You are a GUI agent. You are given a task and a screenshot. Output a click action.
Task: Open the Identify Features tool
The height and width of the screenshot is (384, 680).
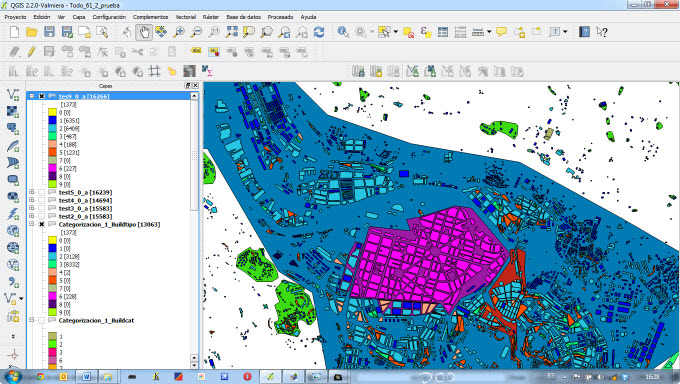pyautogui.click(x=343, y=32)
